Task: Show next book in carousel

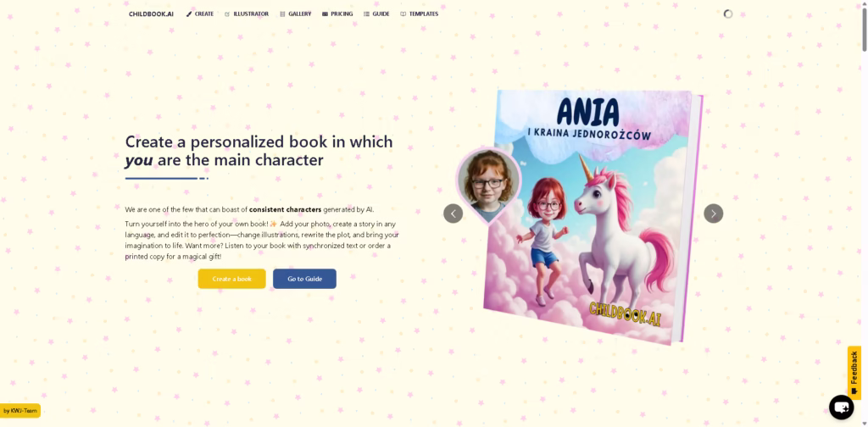Action: click(x=713, y=213)
